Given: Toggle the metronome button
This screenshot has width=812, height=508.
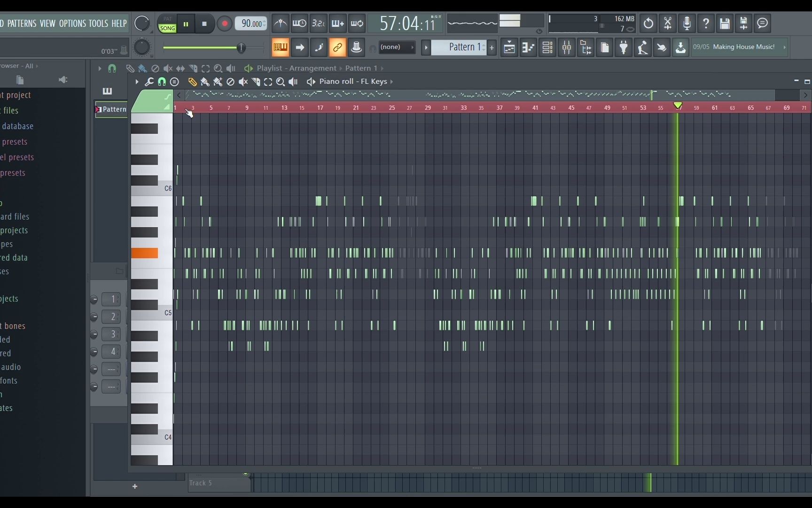Looking at the screenshot, I should [281, 23].
